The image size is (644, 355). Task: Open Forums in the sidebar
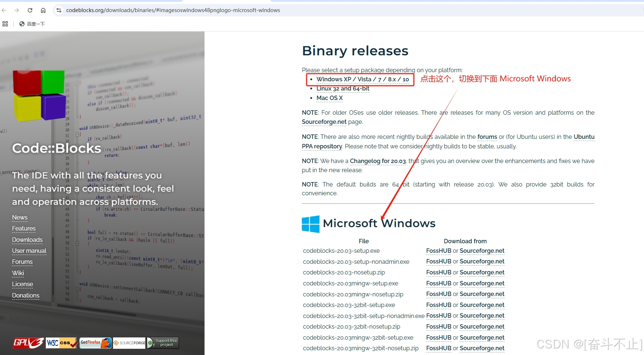tap(22, 262)
